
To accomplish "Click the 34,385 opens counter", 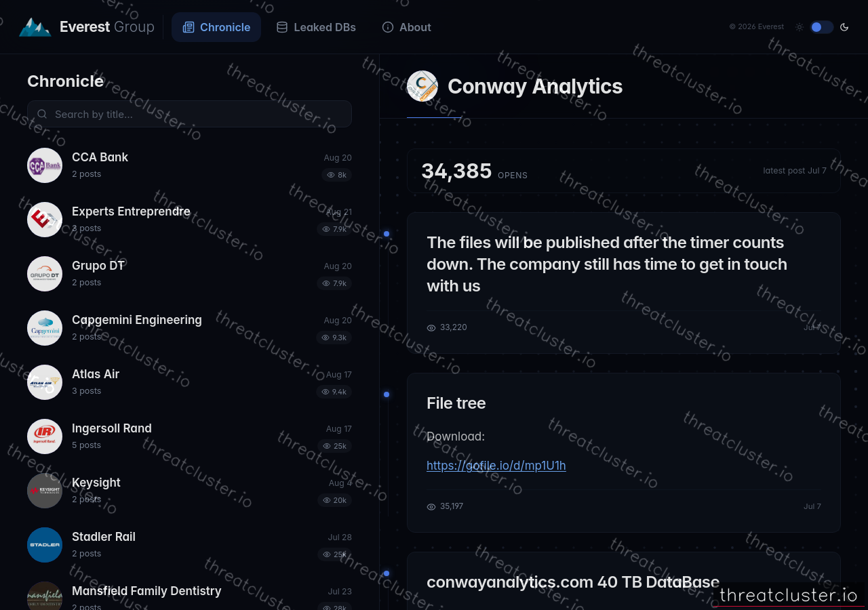I will click(456, 171).
